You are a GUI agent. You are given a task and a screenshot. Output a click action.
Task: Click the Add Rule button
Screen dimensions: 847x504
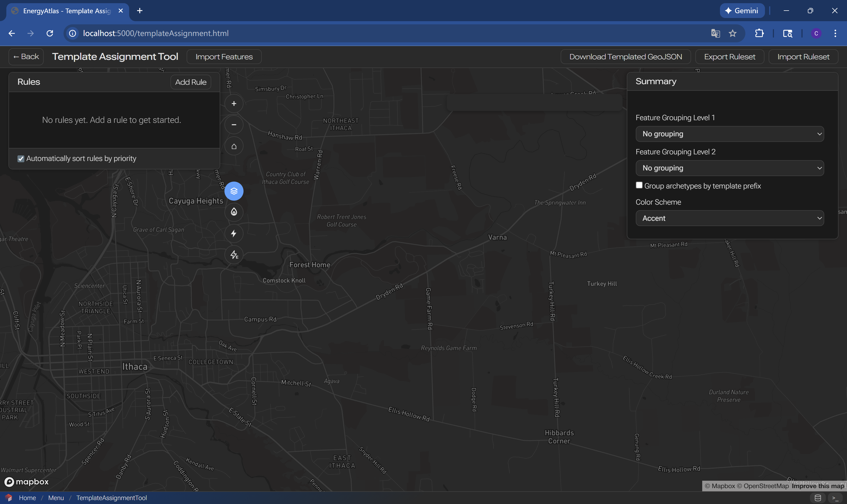click(191, 82)
